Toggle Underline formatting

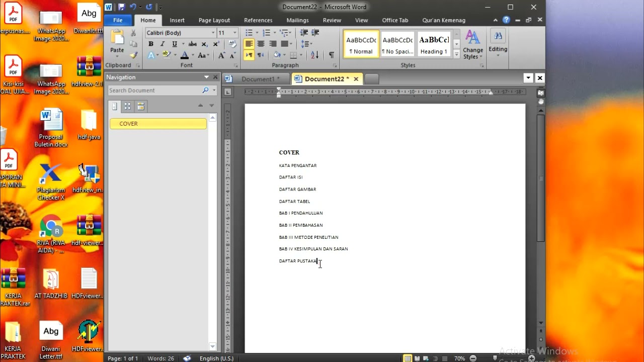coord(175,44)
